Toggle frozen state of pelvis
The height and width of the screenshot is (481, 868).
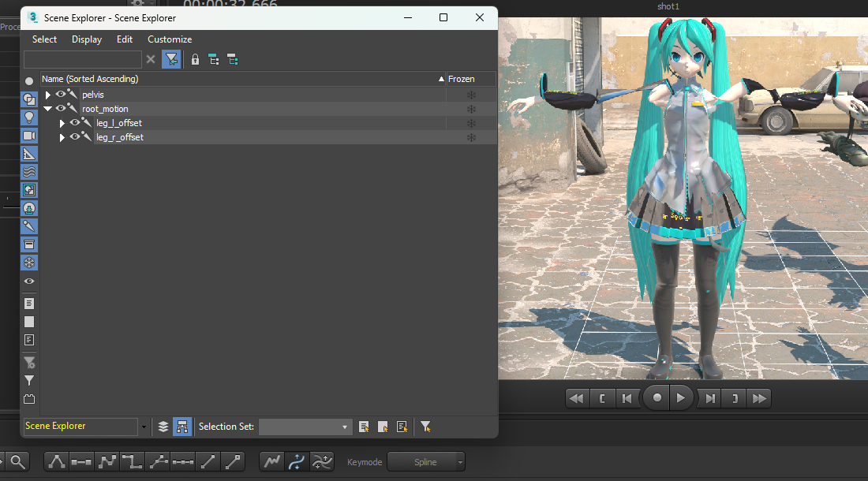point(472,95)
